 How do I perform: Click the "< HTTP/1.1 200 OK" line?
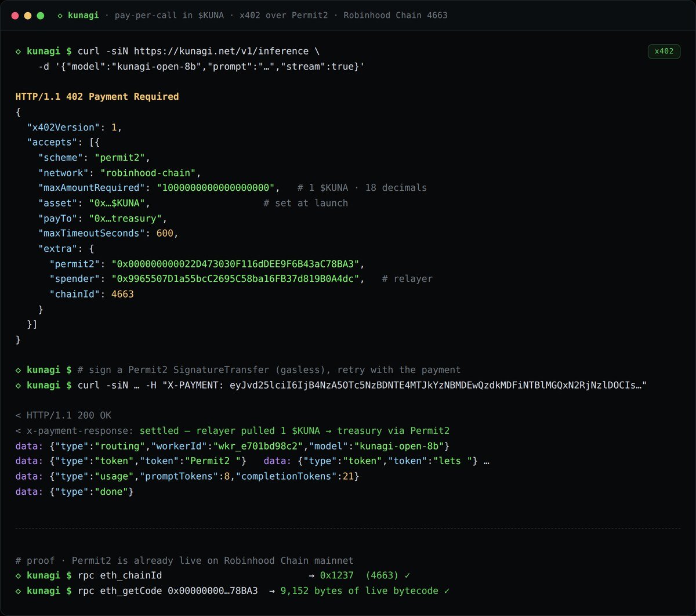(x=63, y=415)
